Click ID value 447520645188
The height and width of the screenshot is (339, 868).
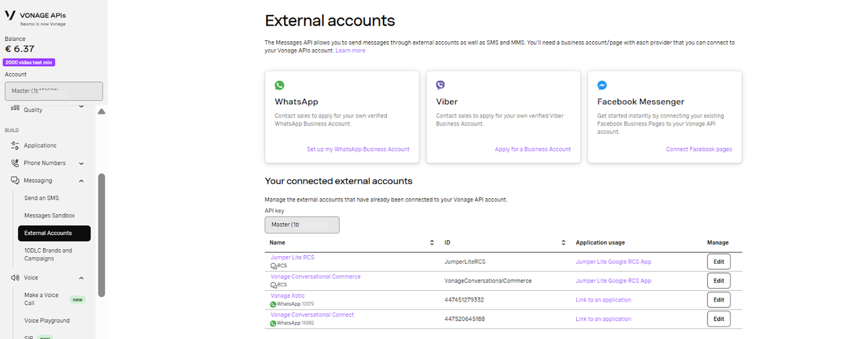point(464,319)
